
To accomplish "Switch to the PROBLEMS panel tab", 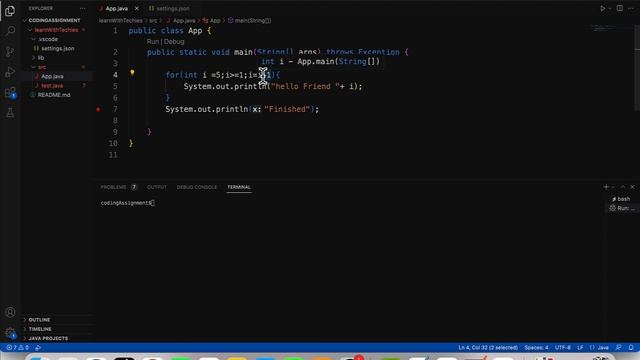I will (x=113, y=187).
